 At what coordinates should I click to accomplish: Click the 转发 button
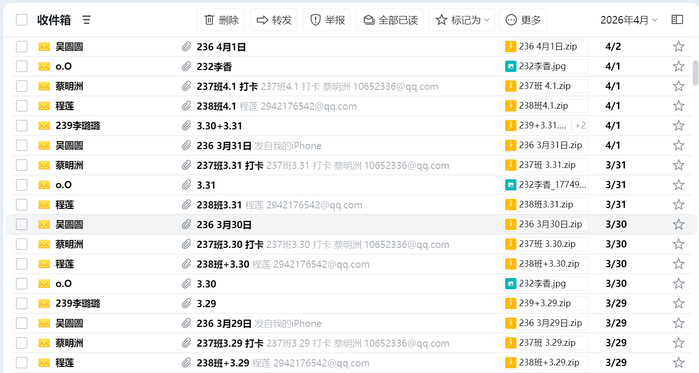[x=274, y=20]
